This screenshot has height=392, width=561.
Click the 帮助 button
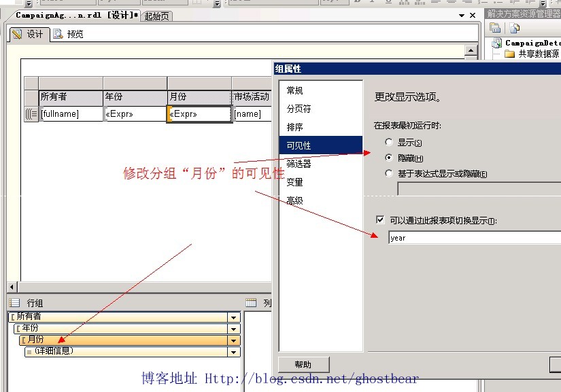(303, 364)
